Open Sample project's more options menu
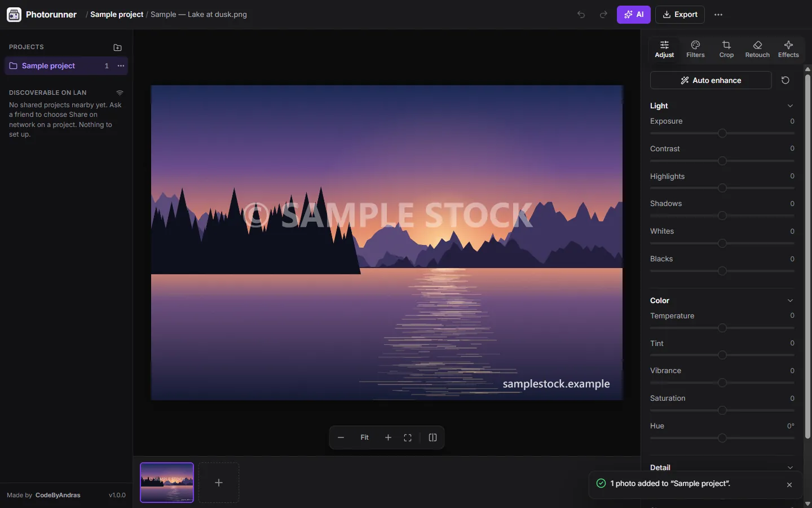 [x=121, y=66]
